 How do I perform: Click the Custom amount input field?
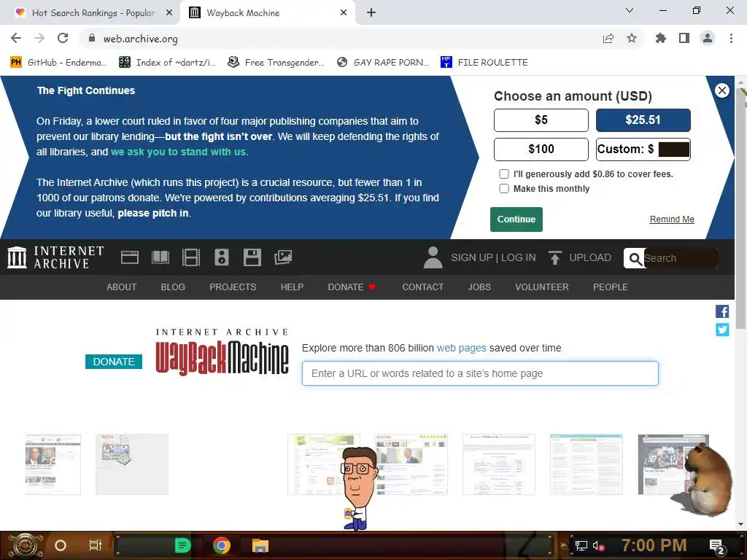point(674,149)
